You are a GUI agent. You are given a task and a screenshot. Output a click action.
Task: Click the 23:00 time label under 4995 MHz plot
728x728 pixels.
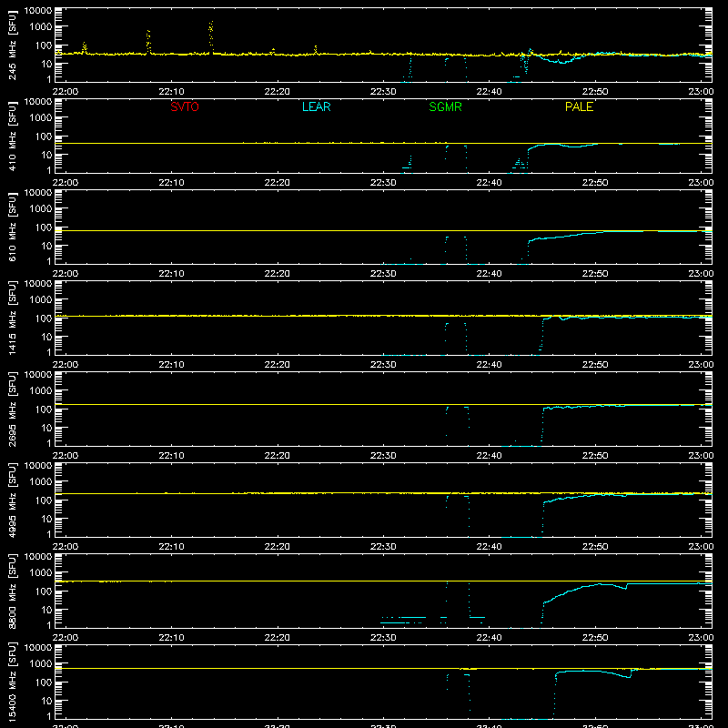[701, 547]
